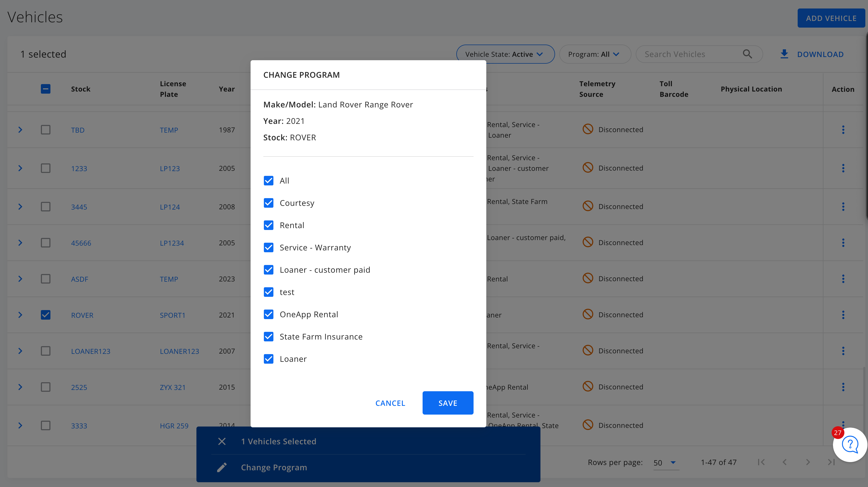Viewport: 868px width, 487px height.
Task: Open the action menu for the ASDF row
Action: 843,279
